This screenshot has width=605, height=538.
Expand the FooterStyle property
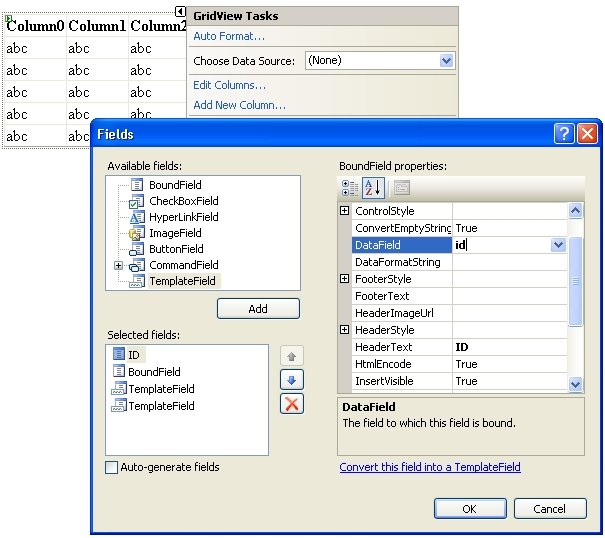(x=345, y=279)
